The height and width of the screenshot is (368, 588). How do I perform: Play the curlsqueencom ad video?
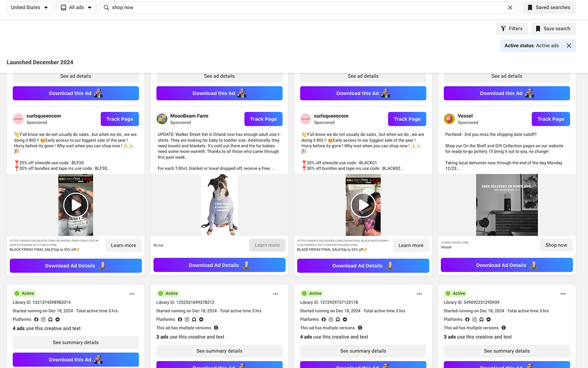point(75,205)
